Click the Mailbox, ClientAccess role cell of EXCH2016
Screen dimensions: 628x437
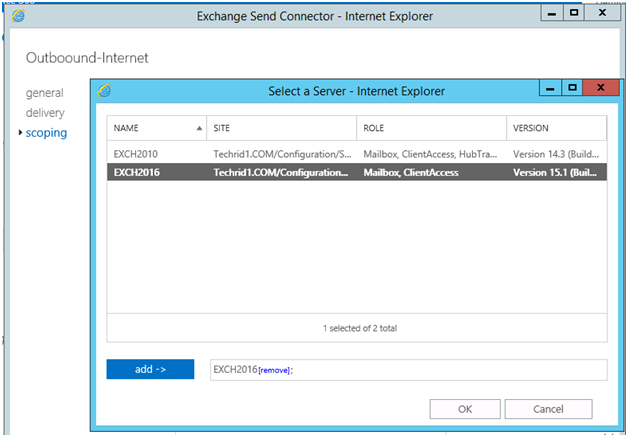click(x=411, y=172)
